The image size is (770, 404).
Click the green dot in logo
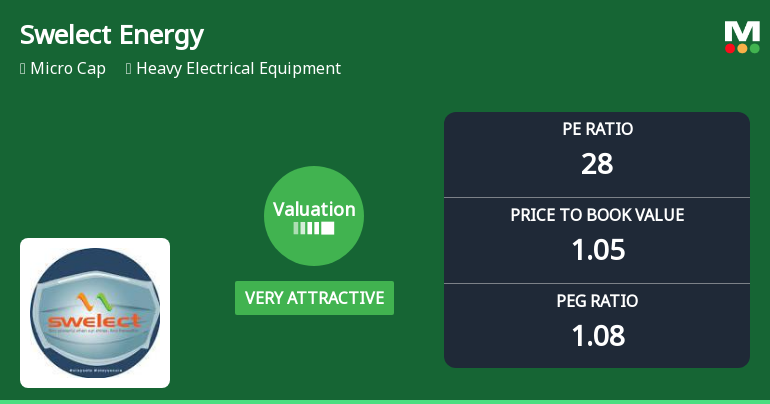coord(754,48)
